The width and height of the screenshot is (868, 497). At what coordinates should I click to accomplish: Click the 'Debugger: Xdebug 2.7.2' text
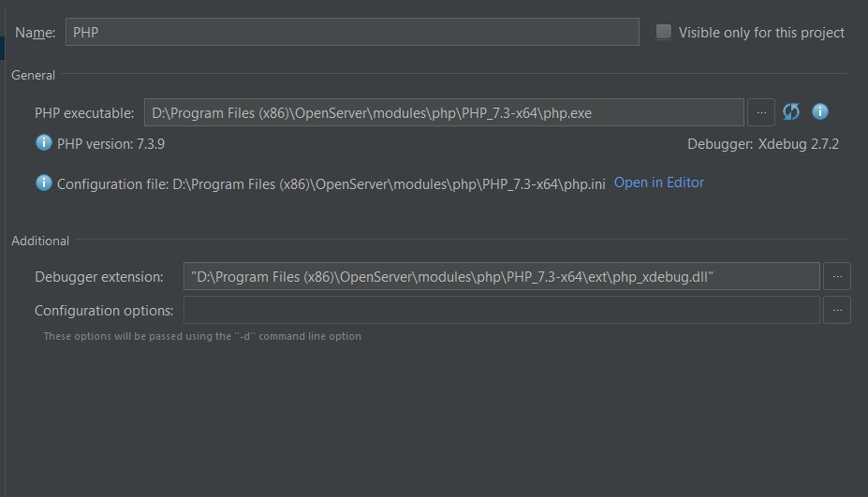click(763, 144)
